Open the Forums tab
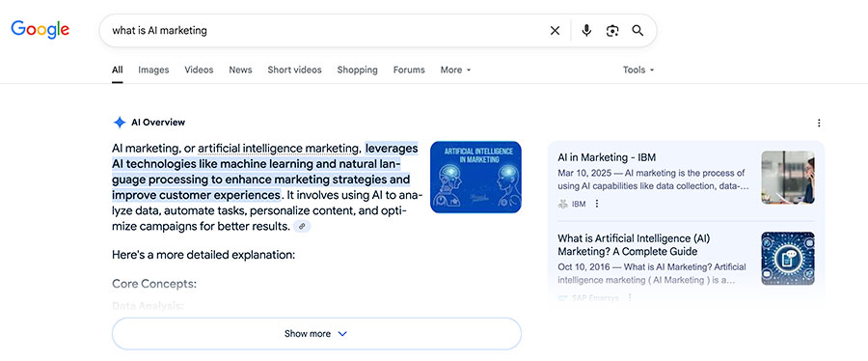The width and height of the screenshot is (868, 361). [409, 69]
